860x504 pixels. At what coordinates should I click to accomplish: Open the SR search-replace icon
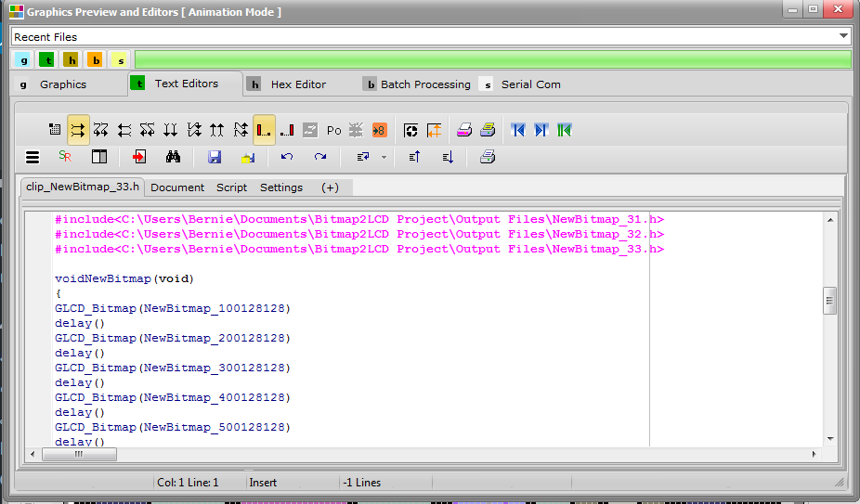point(65,156)
